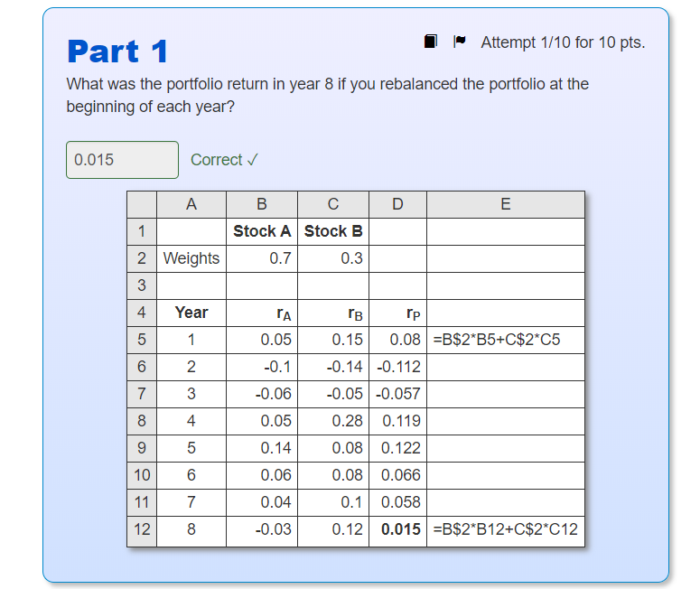Click the 'Weights' label cell
This screenshot has width=700, height=589.
click(x=191, y=258)
